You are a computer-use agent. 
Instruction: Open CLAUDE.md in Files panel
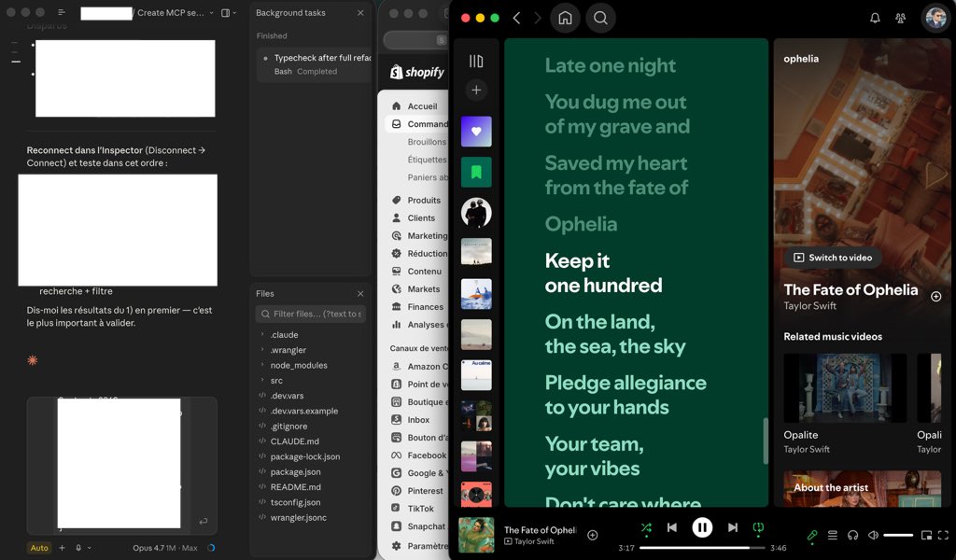[x=294, y=441]
